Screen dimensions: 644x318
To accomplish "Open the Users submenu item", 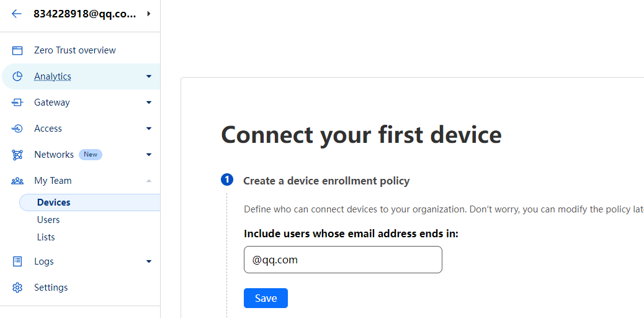I will point(48,220).
